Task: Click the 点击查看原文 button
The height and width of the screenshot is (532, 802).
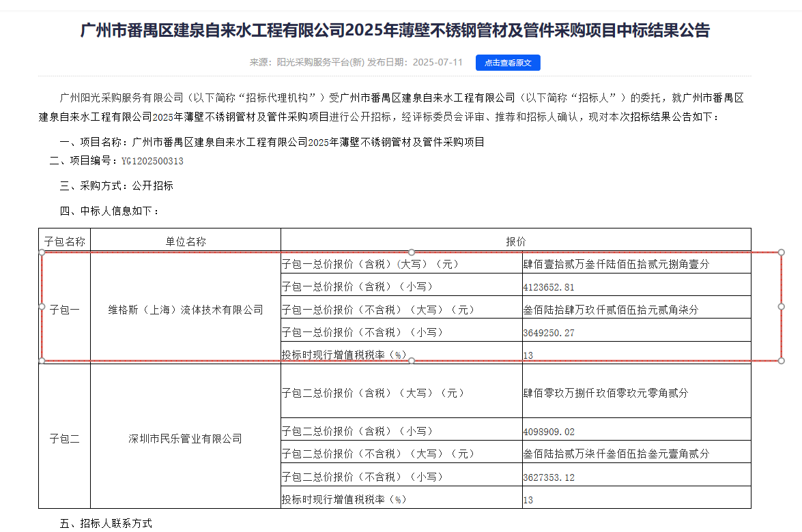Action: pos(507,62)
